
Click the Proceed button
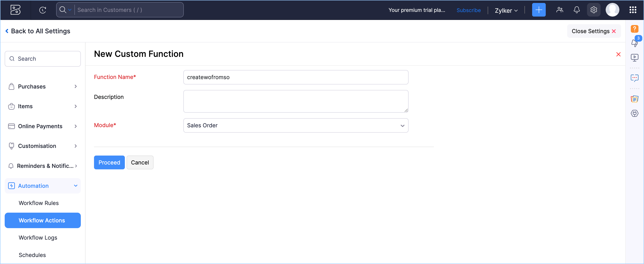point(109,162)
